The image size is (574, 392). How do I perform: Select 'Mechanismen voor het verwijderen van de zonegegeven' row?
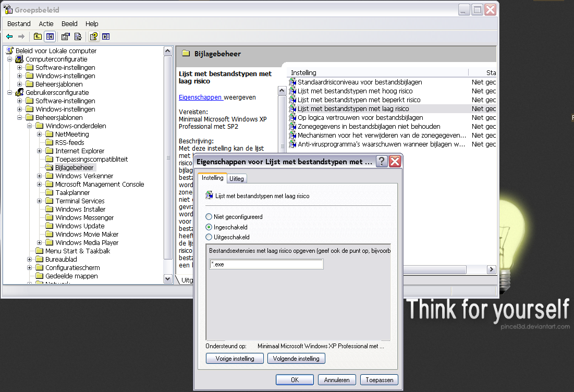point(392,136)
